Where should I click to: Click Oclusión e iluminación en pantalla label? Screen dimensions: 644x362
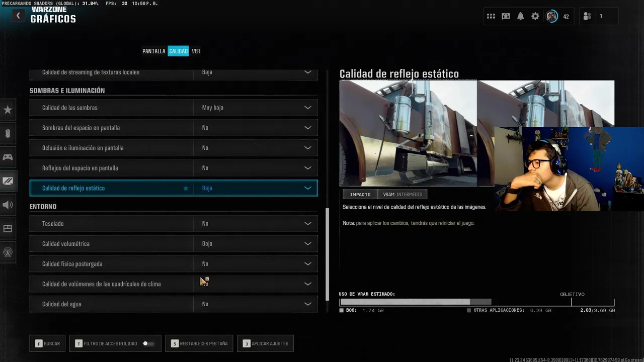point(83,148)
